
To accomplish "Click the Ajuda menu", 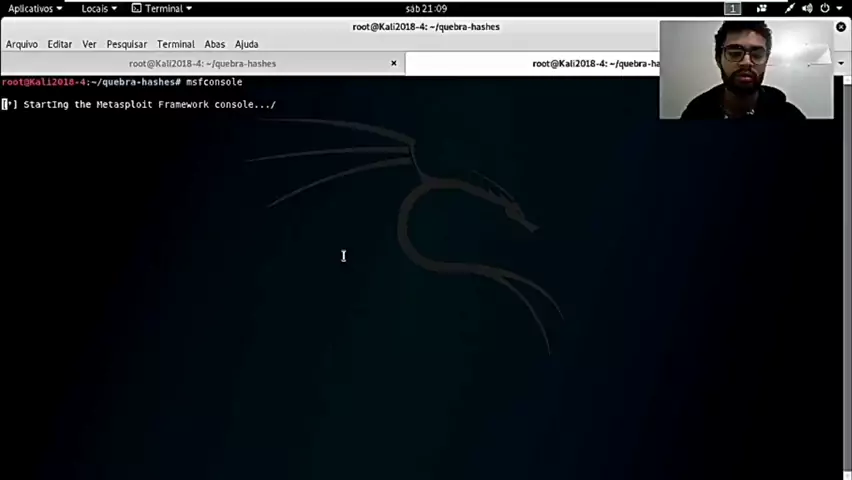I will [246, 44].
